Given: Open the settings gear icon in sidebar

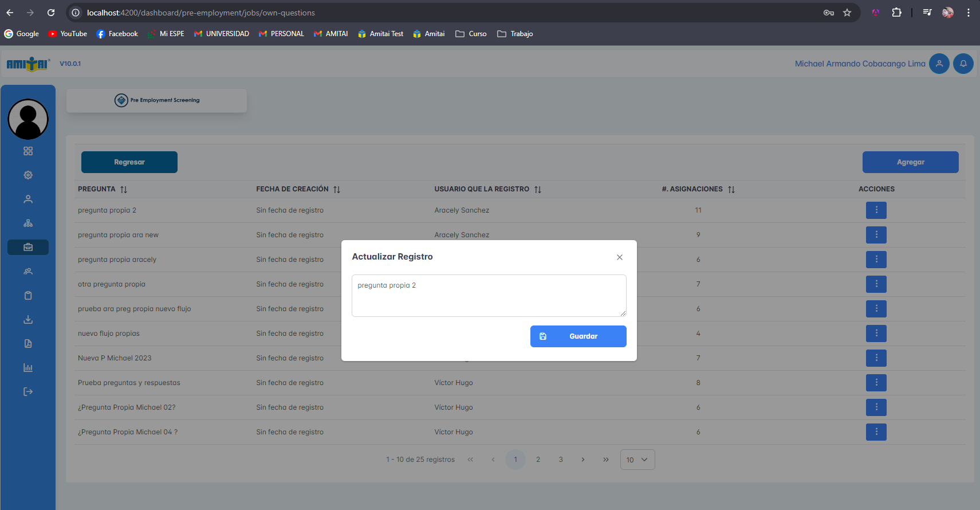Looking at the screenshot, I should [28, 175].
